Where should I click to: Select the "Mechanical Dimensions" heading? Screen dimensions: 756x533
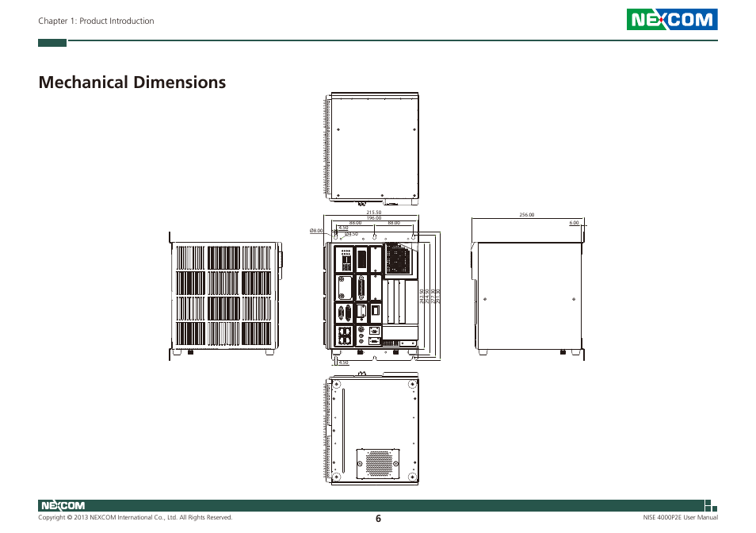coord(132,82)
